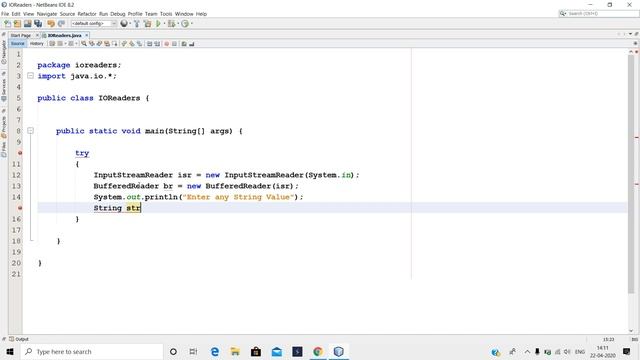
Task: Click the error marker beside the try line
Action: (20, 153)
